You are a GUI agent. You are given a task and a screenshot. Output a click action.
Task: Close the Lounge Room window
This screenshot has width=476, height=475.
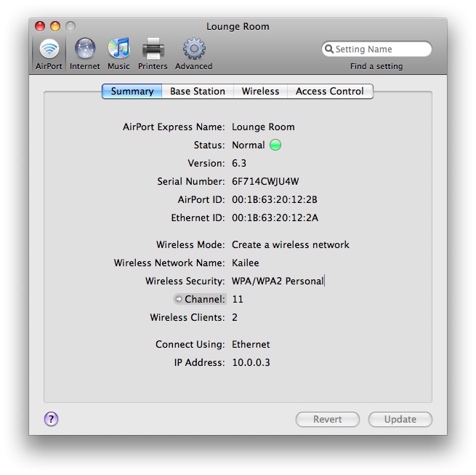click(x=40, y=26)
